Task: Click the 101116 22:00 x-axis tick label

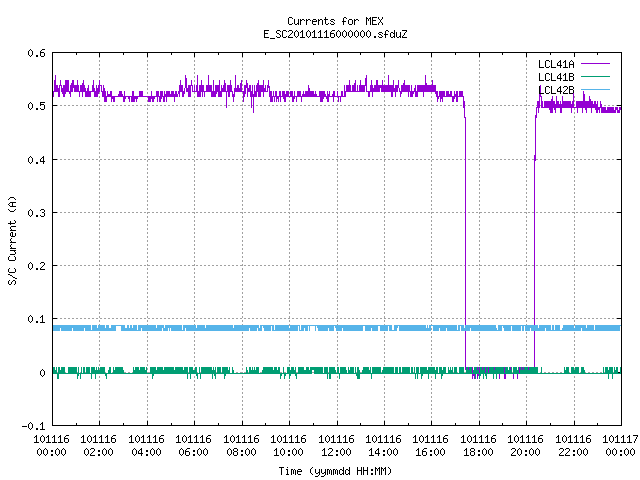Action: pyautogui.click(x=573, y=446)
